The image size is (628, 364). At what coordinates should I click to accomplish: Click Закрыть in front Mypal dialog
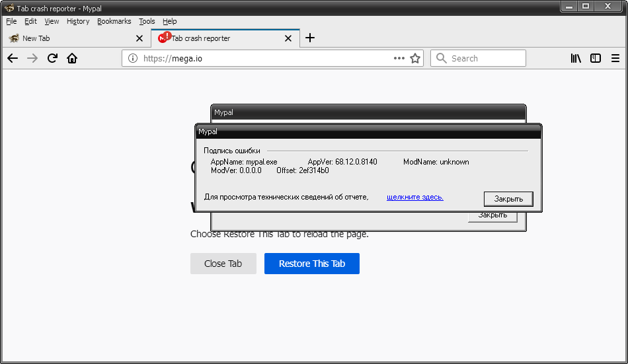click(508, 199)
